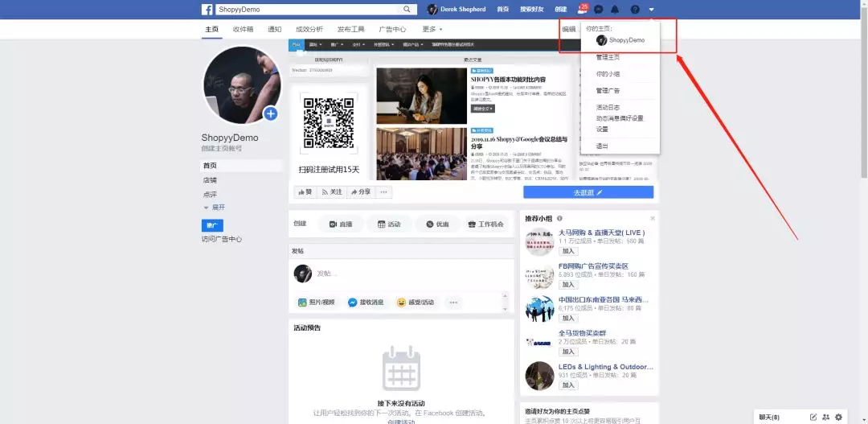Image resolution: width=868 pixels, height=424 pixels.
Task: Click 创建 in top bar
Action: (561, 10)
